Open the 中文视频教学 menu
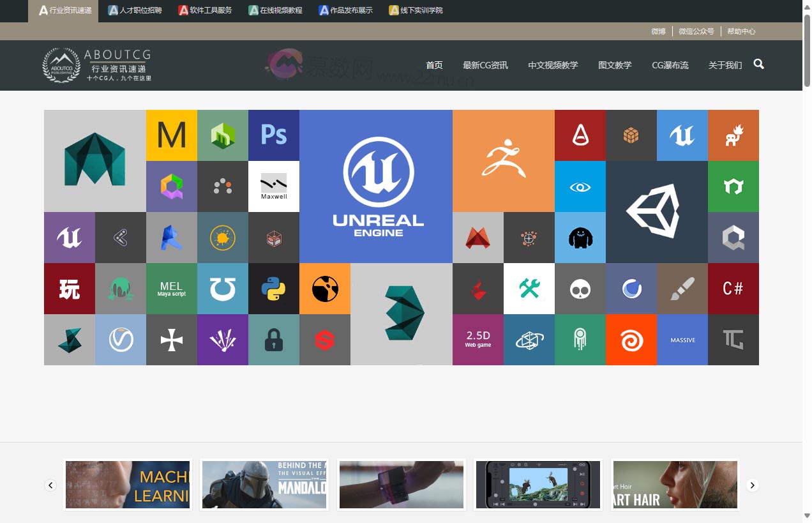 553,65
